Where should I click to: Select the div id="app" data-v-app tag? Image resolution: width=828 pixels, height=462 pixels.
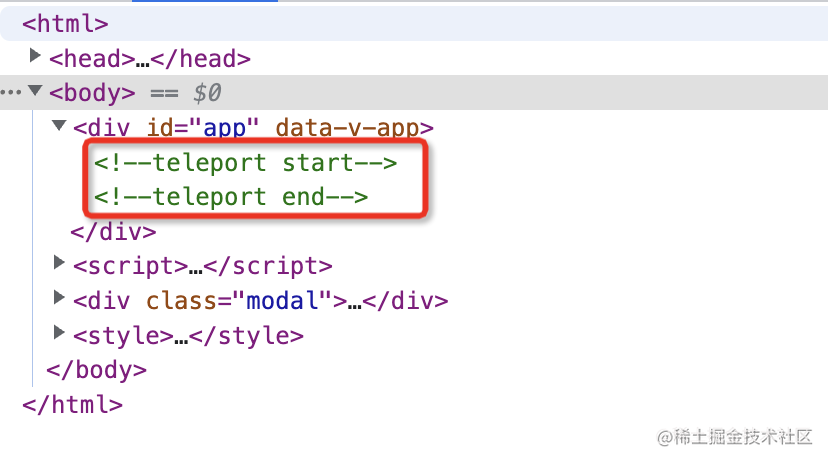[253, 128]
